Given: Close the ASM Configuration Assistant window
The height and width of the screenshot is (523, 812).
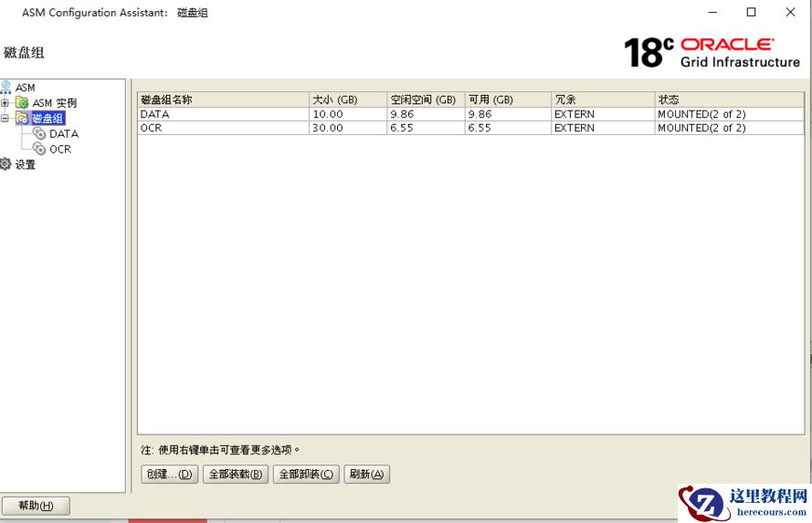Looking at the screenshot, I should (790, 12).
